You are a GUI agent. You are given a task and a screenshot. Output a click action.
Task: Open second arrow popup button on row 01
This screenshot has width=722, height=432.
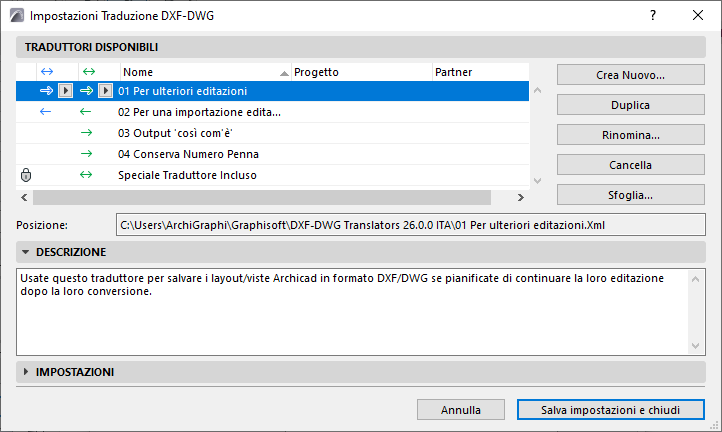coord(105,91)
